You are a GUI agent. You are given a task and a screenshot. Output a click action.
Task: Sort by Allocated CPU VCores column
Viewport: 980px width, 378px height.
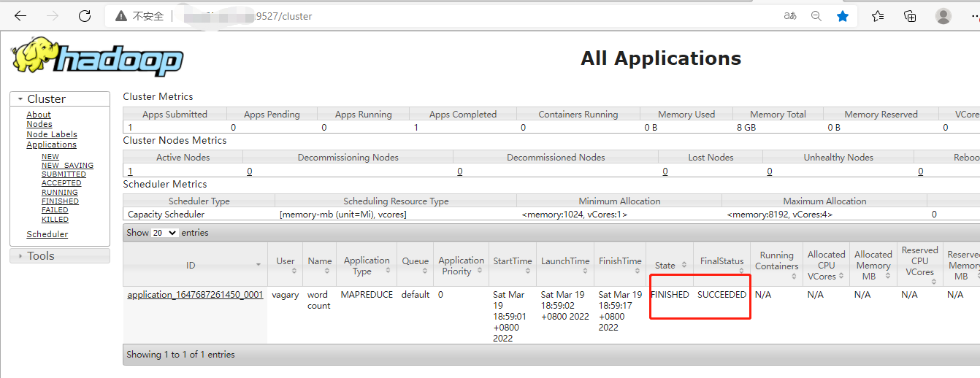841,276
